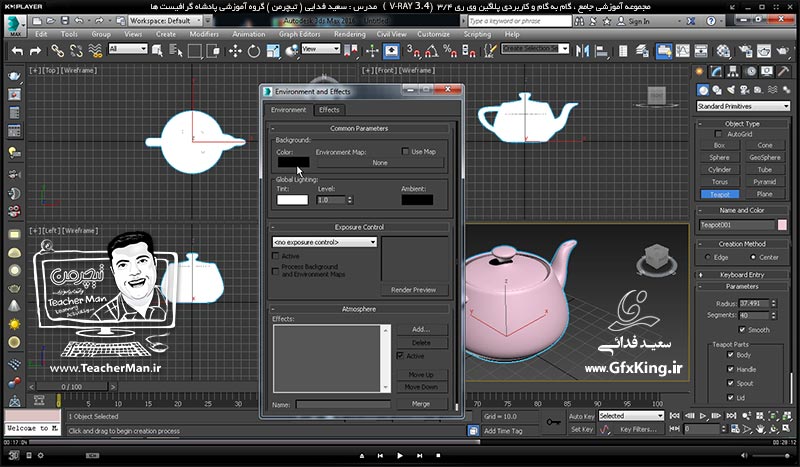
Task: Switch to the Modify command panel tab
Action: [x=717, y=71]
